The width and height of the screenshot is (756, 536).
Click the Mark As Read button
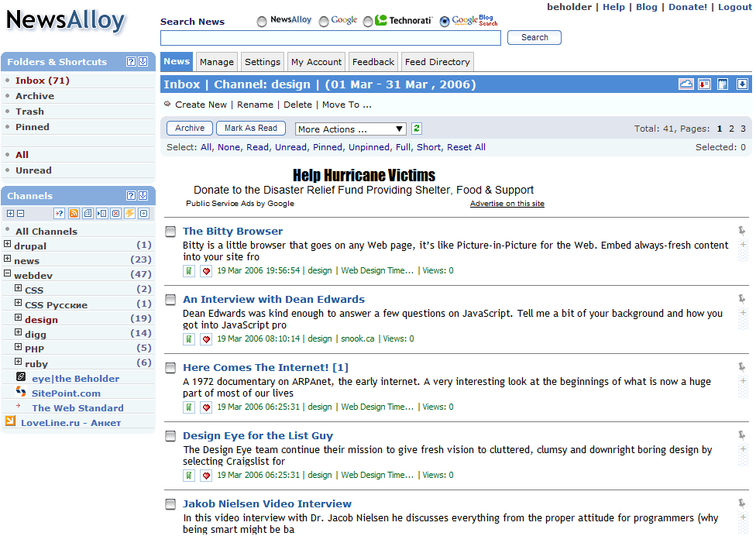(x=251, y=129)
